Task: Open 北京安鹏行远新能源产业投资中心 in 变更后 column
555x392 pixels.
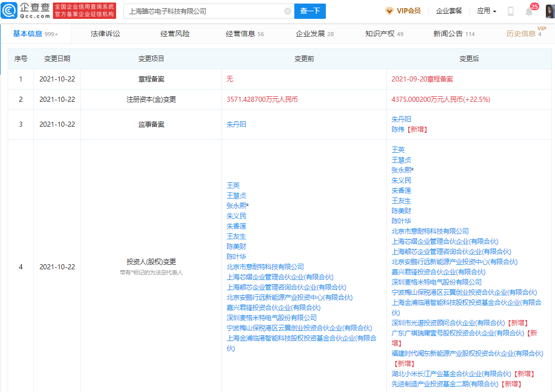Action: pyautogui.click(x=455, y=262)
